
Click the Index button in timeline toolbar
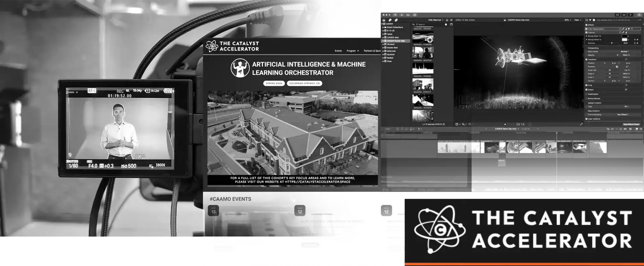point(387,129)
